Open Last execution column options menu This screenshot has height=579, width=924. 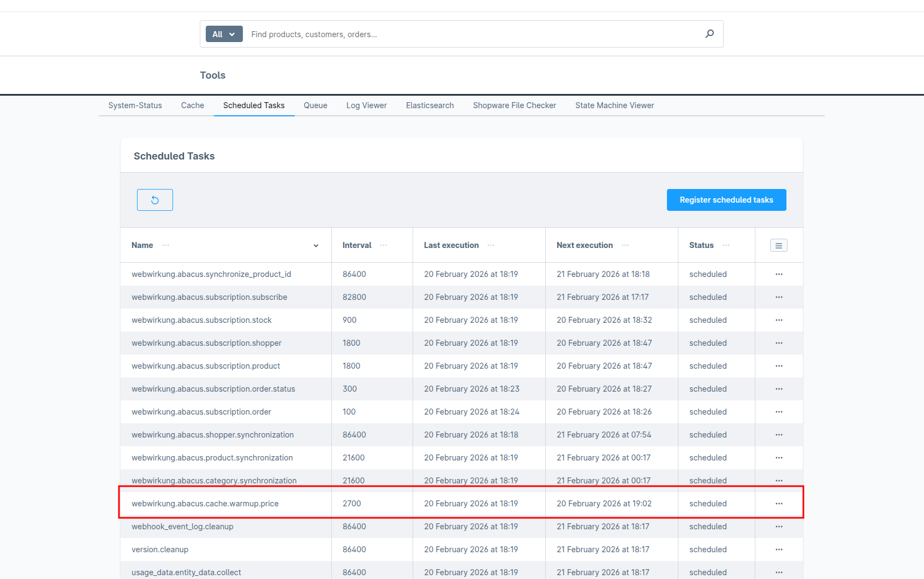491,245
